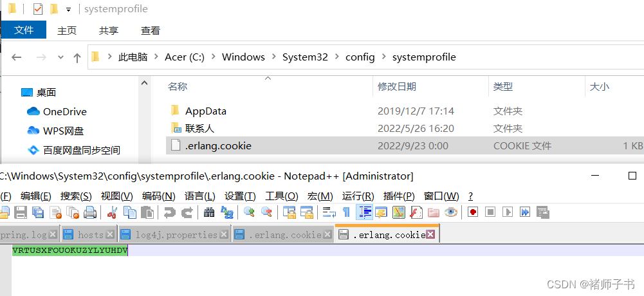Open the 视图(V) menu

click(x=116, y=196)
